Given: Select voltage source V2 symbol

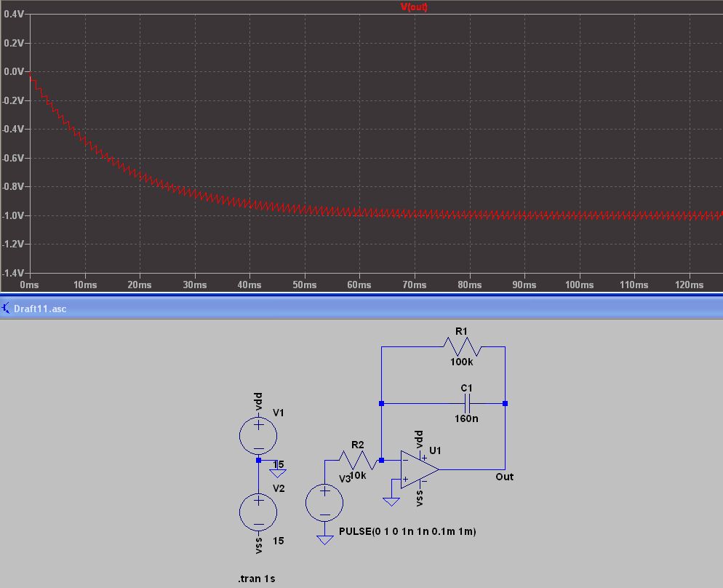Looking at the screenshot, I should point(258,512).
